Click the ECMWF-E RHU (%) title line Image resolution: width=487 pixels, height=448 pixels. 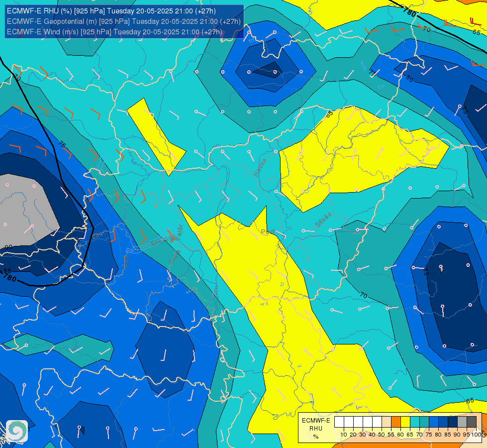point(111,11)
